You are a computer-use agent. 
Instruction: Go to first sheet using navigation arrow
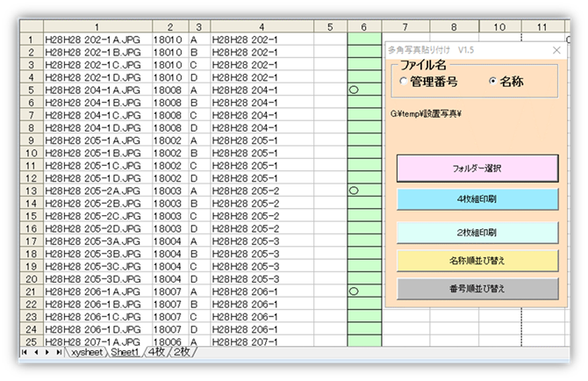pyautogui.click(x=25, y=352)
